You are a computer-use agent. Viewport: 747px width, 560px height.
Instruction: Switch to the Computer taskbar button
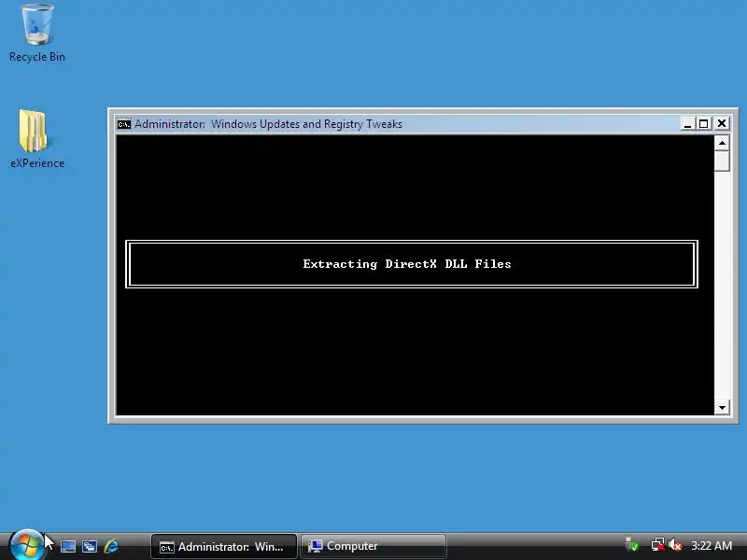pos(373,547)
